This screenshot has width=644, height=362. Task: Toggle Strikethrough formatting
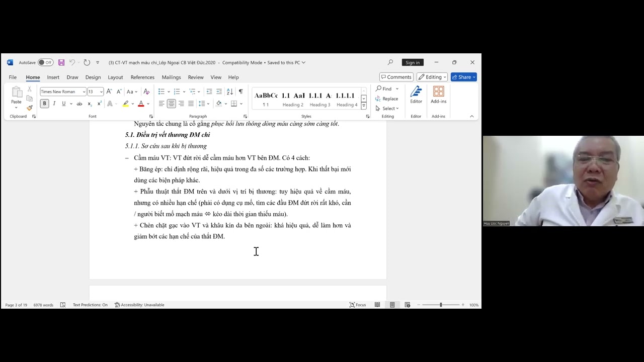coord(79,104)
